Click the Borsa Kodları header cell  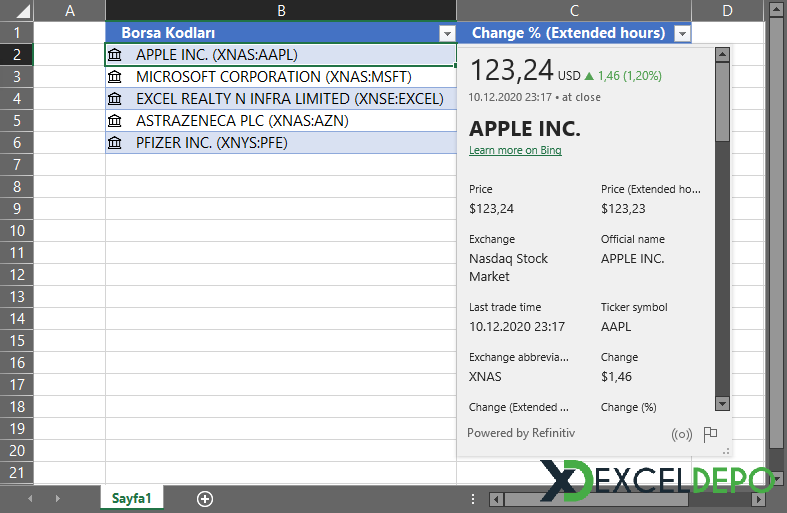[x=281, y=33]
